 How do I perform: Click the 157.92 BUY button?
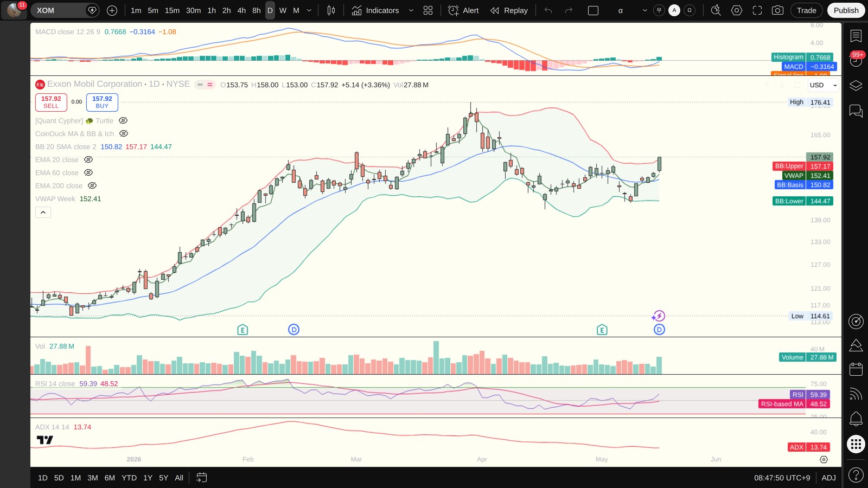tap(102, 102)
